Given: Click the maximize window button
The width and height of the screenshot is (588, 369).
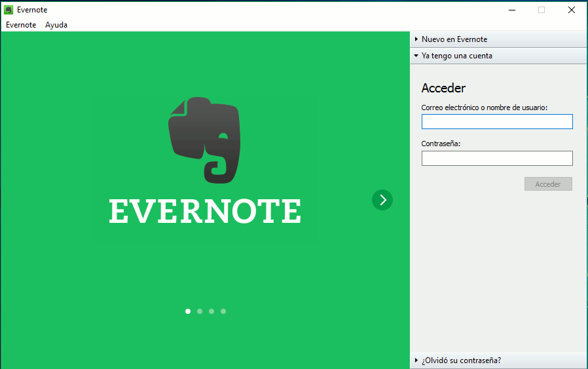Looking at the screenshot, I should pyautogui.click(x=542, y=10).
